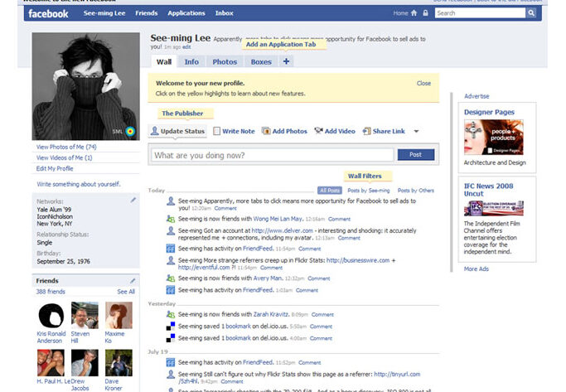Close the Welcome to your new profile banner

tap(423, 84)
